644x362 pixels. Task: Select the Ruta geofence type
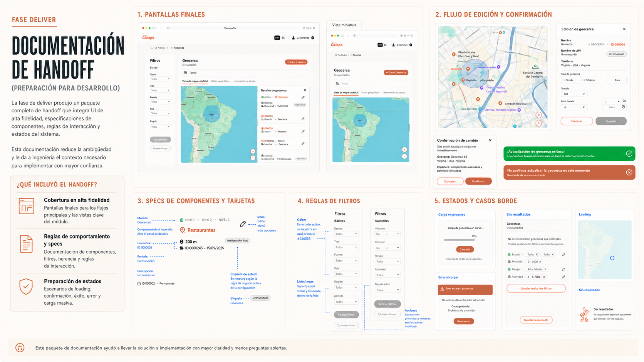[617, 80]
